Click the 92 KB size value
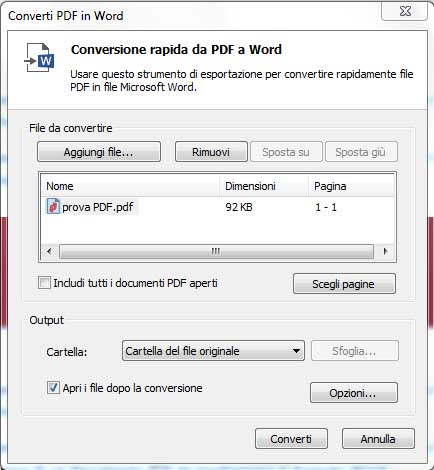 [x=239, y=207]
